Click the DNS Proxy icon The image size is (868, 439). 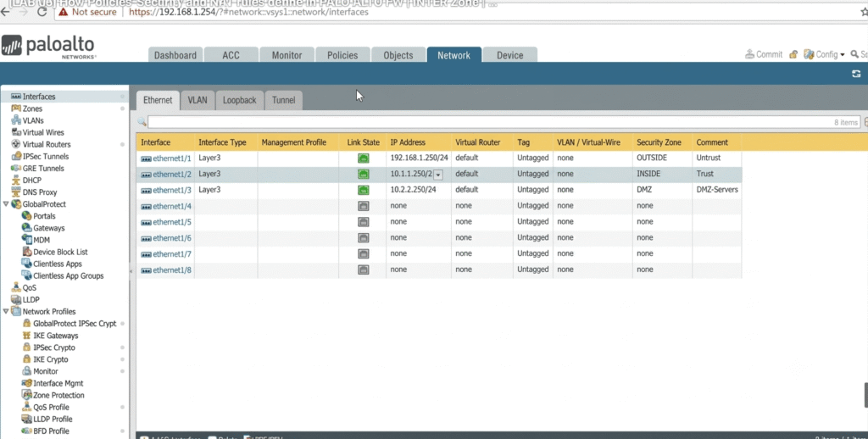tap(16, 192)
